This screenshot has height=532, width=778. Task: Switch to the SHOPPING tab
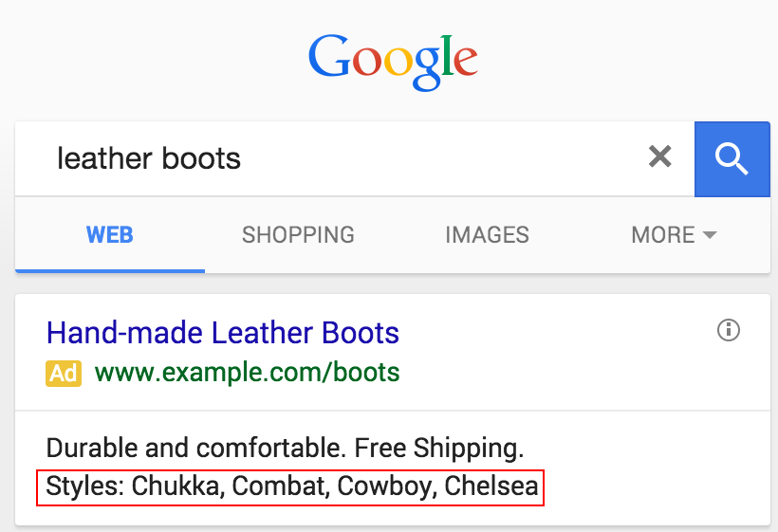pos(298,235)
